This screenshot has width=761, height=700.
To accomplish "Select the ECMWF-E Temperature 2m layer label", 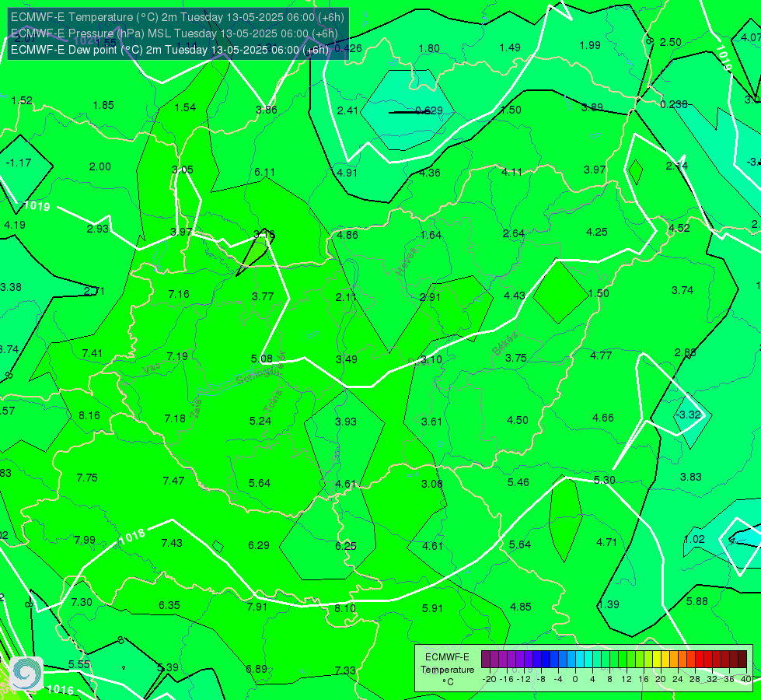I will coord(177,17).
